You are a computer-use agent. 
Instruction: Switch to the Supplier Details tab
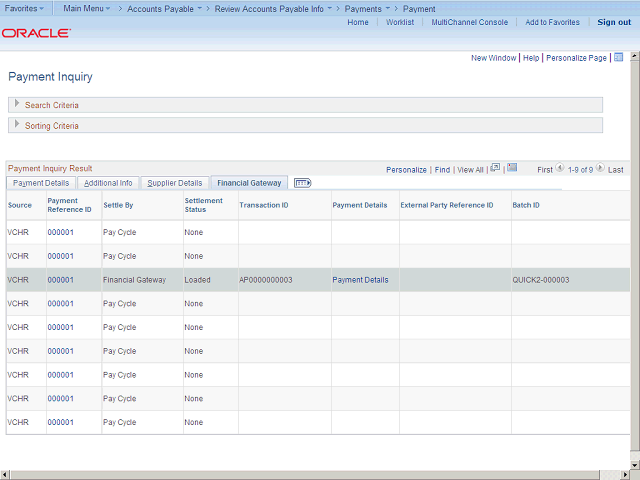click(175, 183)
